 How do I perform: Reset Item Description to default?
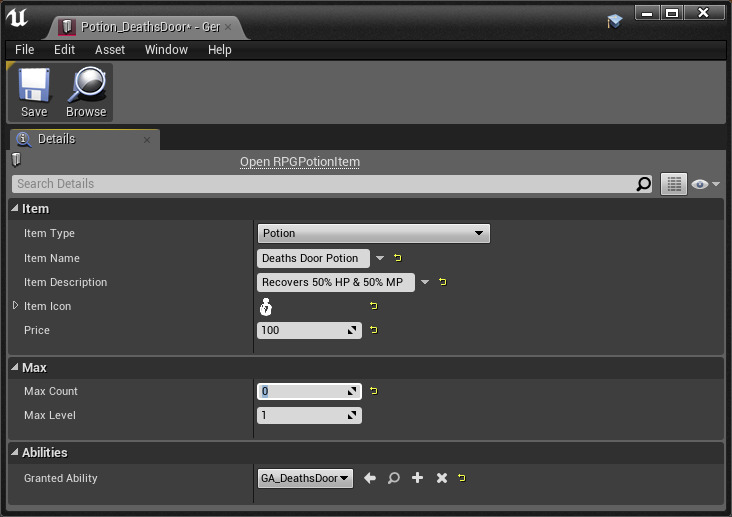[x=443, y=282]
